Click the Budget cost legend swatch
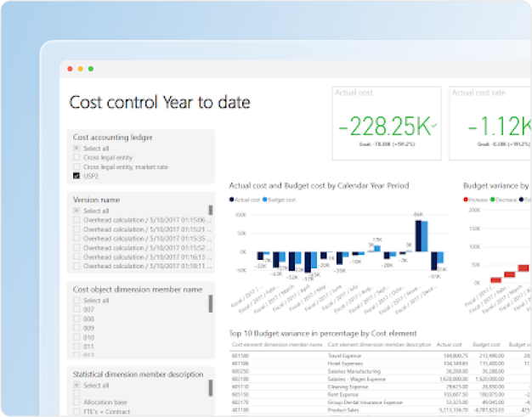This screenshot has width=532, height=417. pyautogui.click(x=265, y=200)
